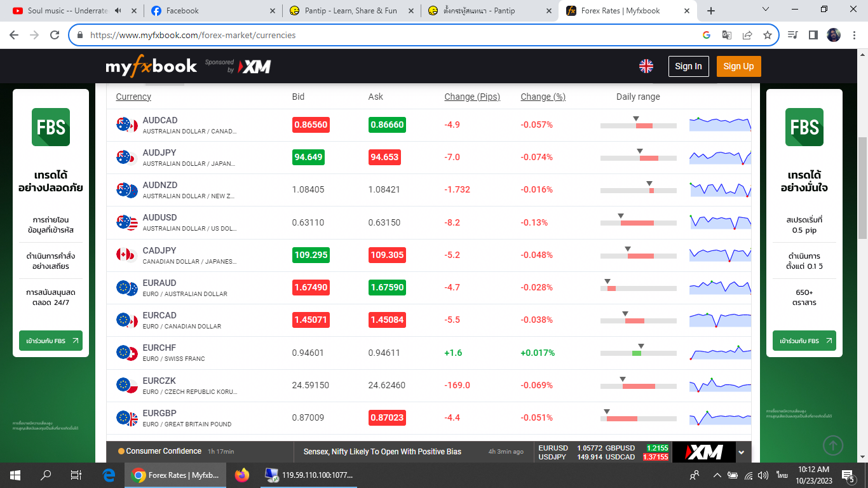
Task: Open Windows Start menu
Action: [15, 475]
